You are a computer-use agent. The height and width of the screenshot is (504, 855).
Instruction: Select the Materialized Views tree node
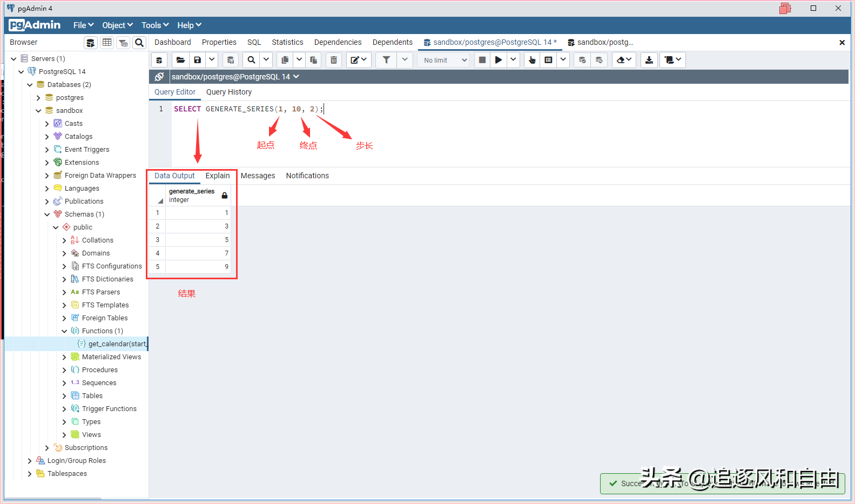111,357
